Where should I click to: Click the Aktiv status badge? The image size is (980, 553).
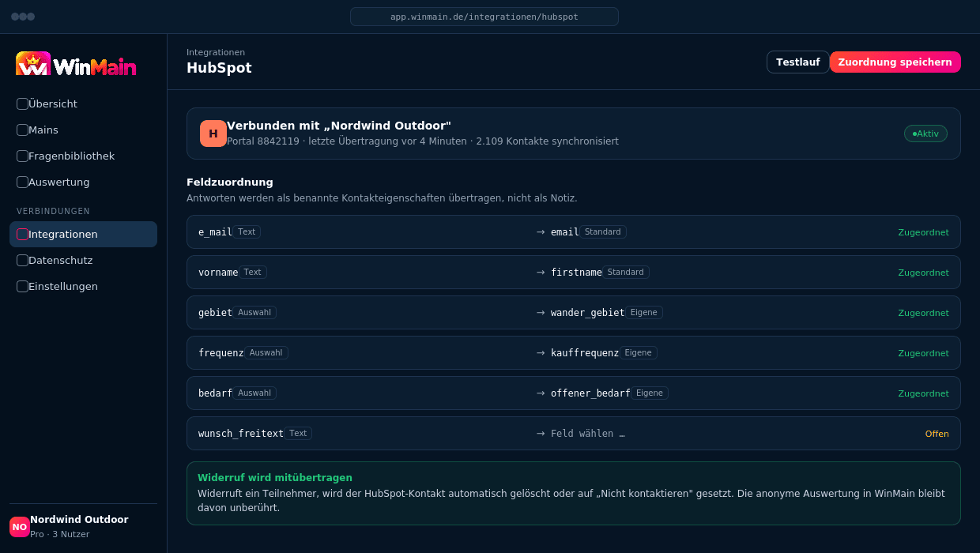[925, 134]
